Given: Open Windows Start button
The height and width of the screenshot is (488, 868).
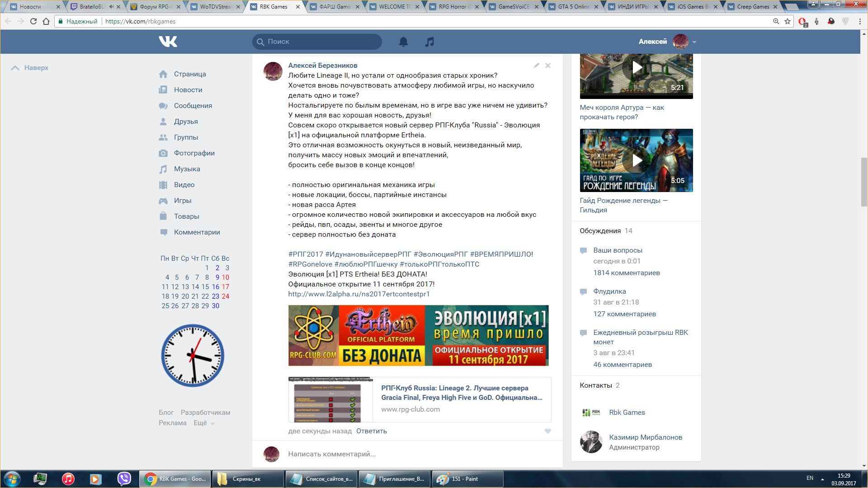Looking at the screenshot, I should coord(12,479).
